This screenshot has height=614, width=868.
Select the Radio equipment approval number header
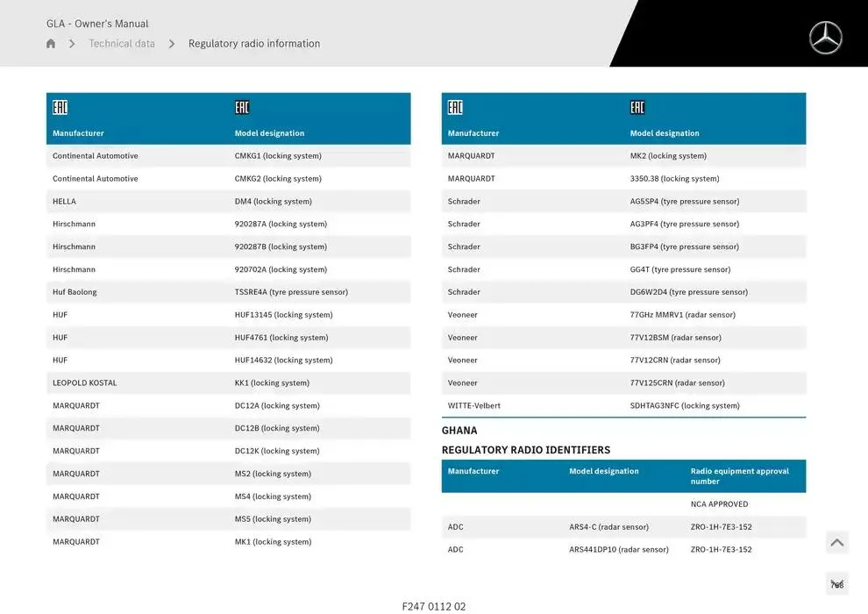click(739, 476)
